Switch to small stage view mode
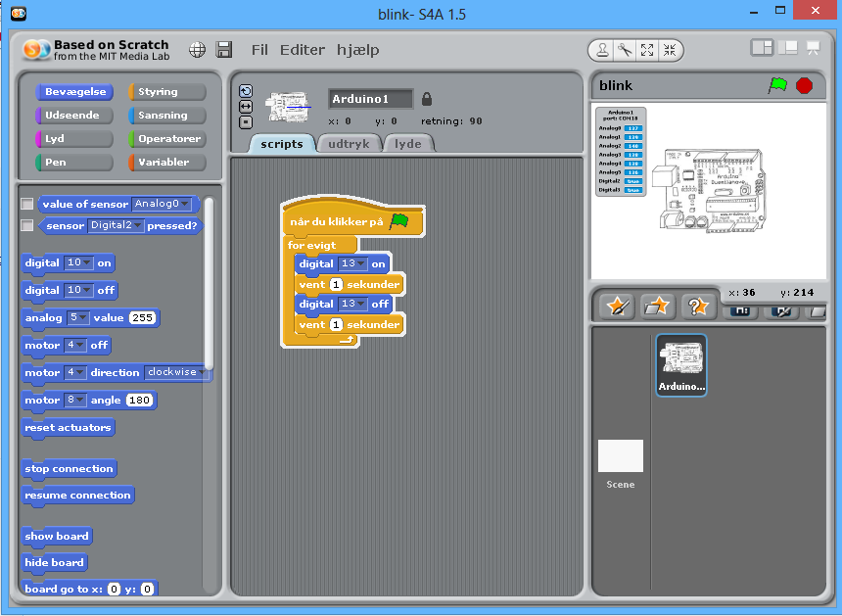842x616 pixels. pyautogui.click(x=762, y=48)
